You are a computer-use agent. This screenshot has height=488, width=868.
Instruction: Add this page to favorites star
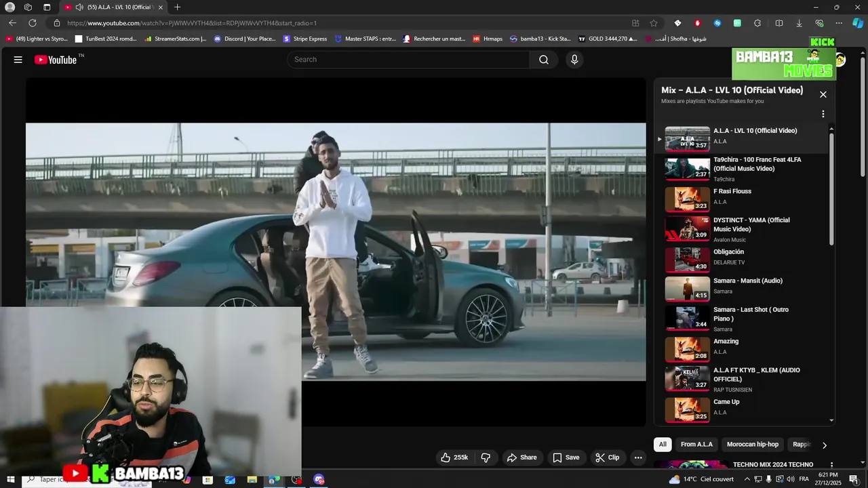654,23
